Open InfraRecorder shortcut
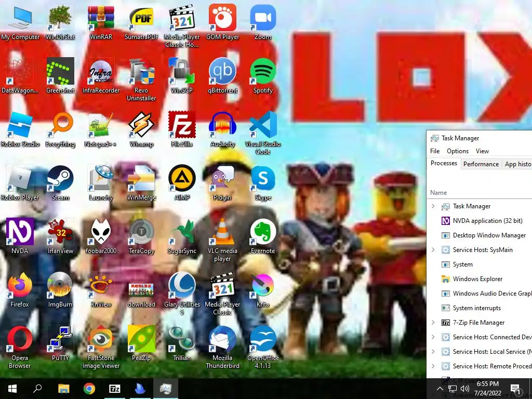This screenshot has height=399, width=532. tap(101, 76)
